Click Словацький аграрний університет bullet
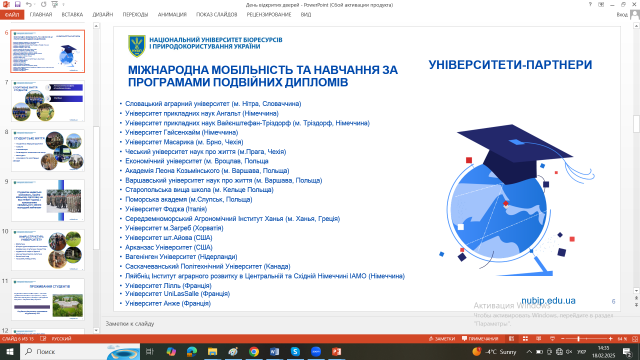 point(213,104)
